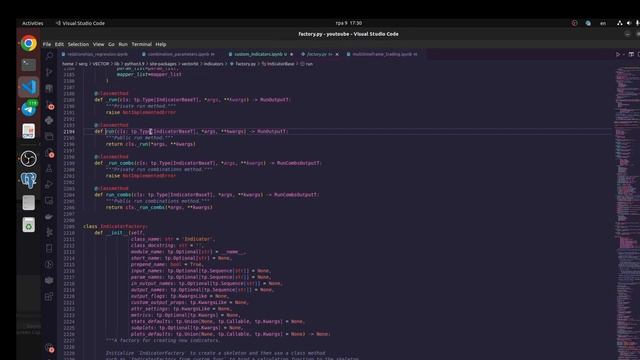Click the Visual Studio Code dock icon
Image resolution: width=640 pixels, height=360 pixels.
pos(29,87)
